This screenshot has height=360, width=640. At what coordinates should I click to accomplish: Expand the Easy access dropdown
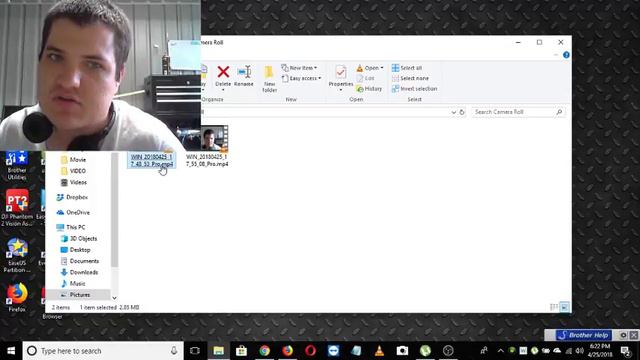(301, 78)
